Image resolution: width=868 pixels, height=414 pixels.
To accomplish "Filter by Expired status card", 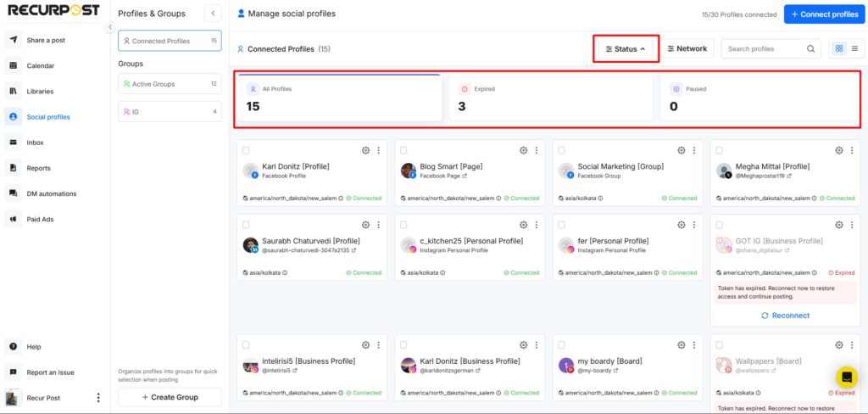I will [551, 98].
